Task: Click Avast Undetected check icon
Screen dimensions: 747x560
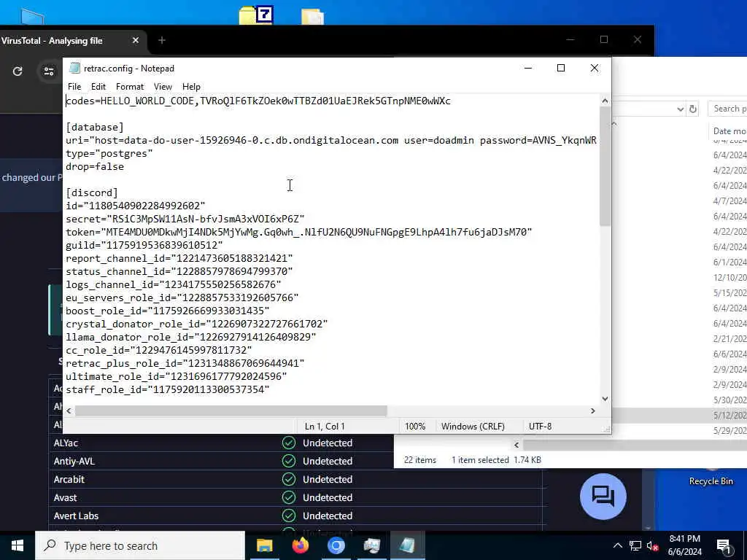Action: [289, 497]
